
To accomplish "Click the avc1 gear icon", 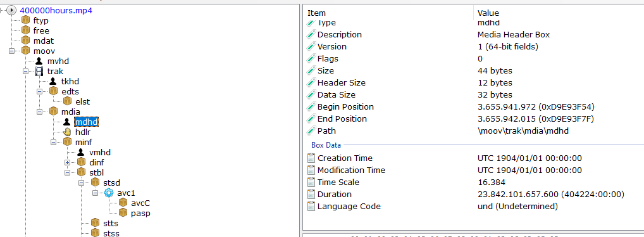I will click(x=109, y=193).
